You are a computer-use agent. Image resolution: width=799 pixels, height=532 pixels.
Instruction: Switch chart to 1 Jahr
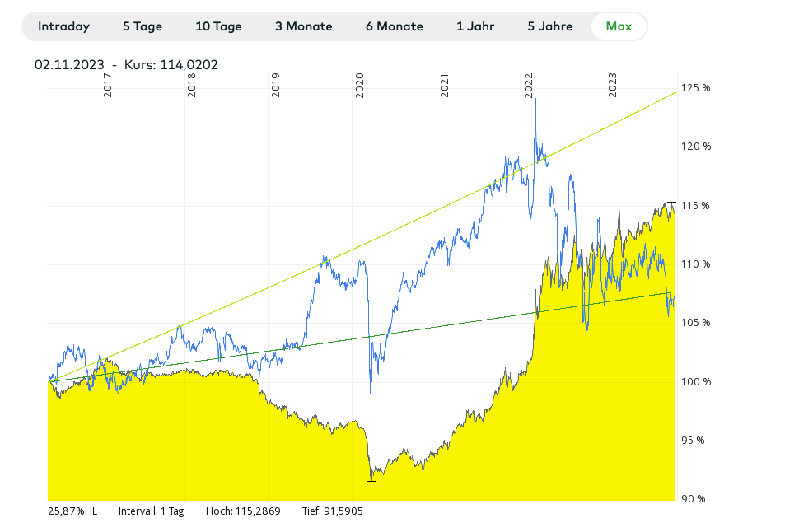[x=475, y=26]
